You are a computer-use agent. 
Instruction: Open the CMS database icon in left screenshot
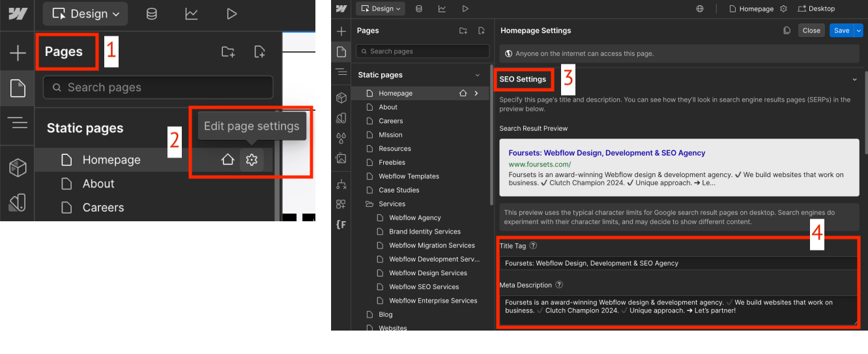tap(151, 14)
